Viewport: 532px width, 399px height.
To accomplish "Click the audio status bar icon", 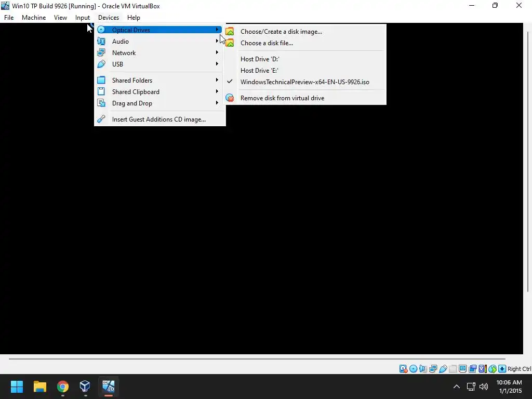I will click(423, 369).
